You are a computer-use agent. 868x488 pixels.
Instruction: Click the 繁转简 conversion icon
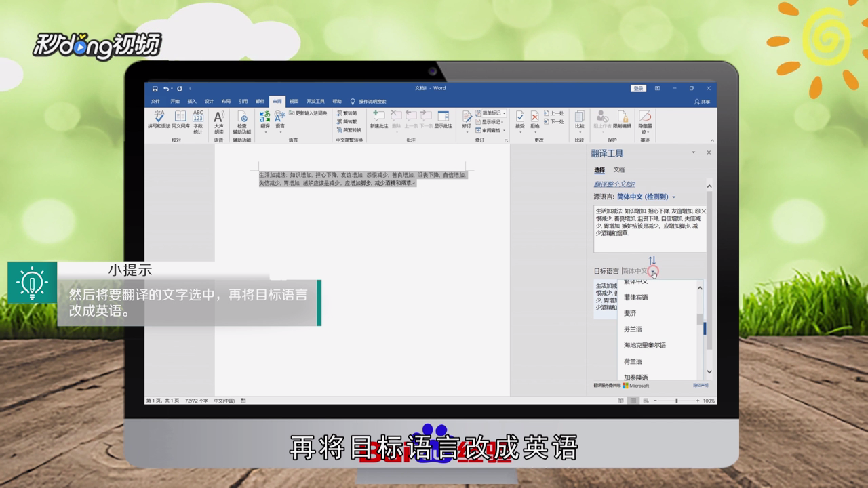[x=348, y=114]
